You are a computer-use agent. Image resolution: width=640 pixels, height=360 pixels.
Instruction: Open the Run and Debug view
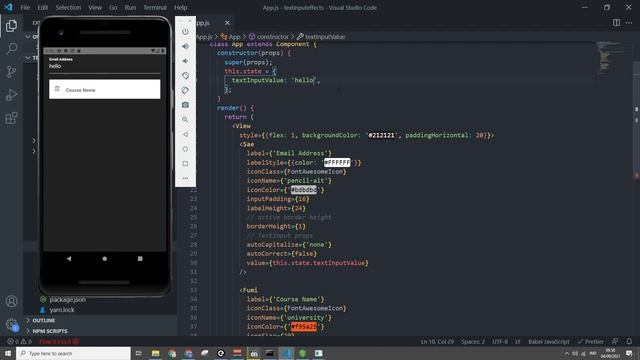tap(11, 95)
